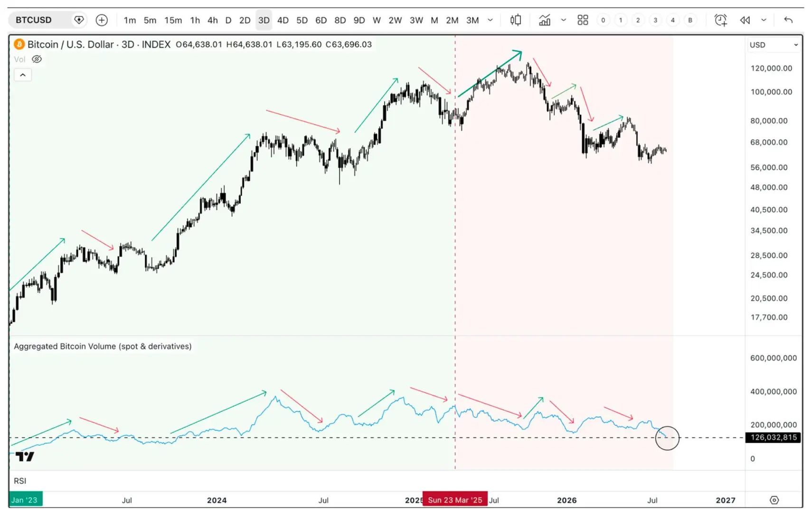Start bar replay with rewind icon
Screen dimensions: 812x513
pyautogui.click(x=745, y=20)
